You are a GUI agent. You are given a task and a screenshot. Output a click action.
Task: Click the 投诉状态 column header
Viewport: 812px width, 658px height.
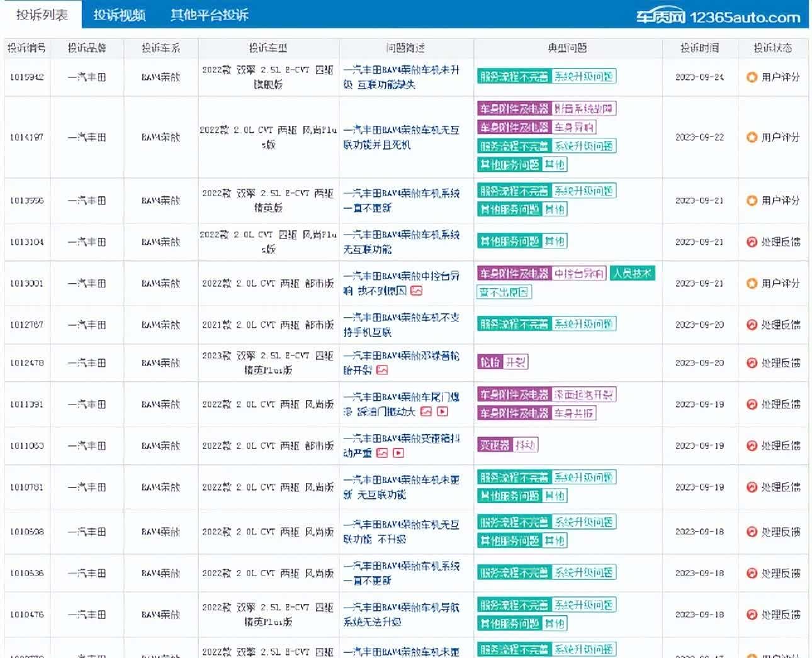coord(773,48)
